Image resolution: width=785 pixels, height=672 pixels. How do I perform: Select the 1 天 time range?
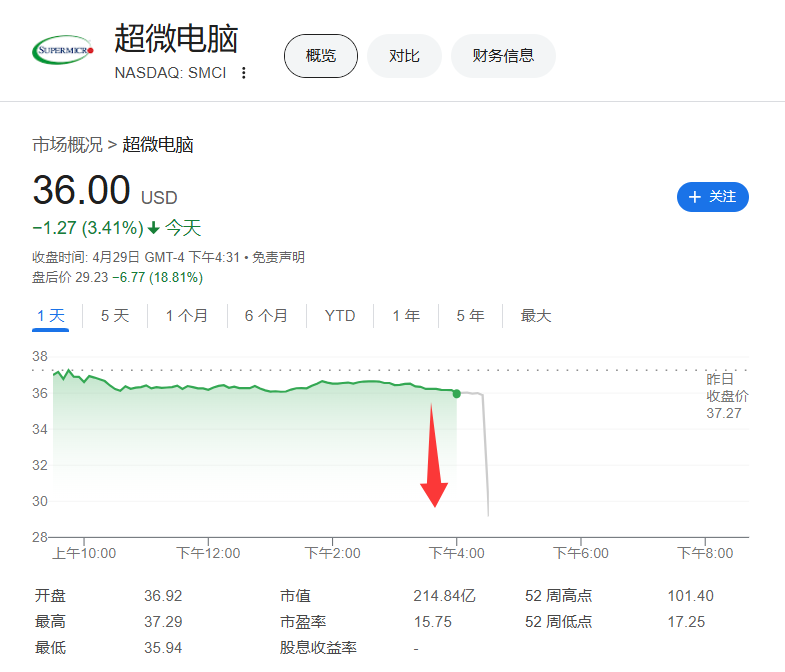click(50, 316)
